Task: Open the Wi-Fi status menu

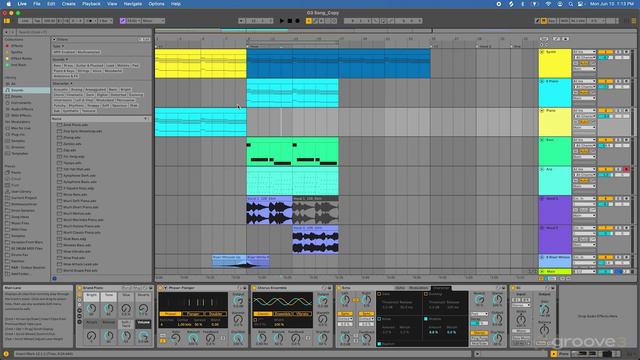Action: (x=548, y=4)
